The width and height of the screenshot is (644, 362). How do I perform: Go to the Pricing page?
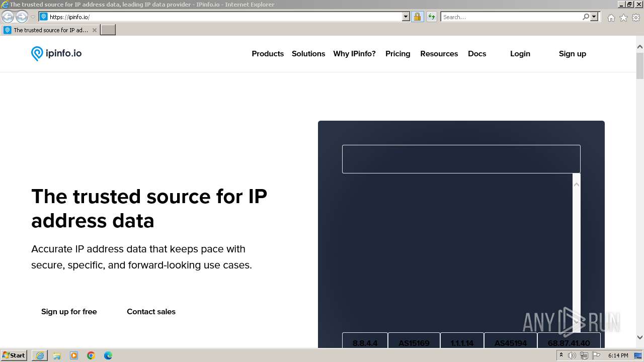(398, 54)
